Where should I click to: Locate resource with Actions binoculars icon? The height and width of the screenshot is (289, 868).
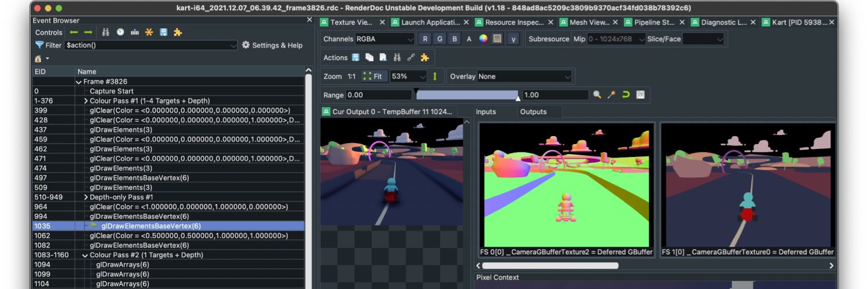[397, 57]
